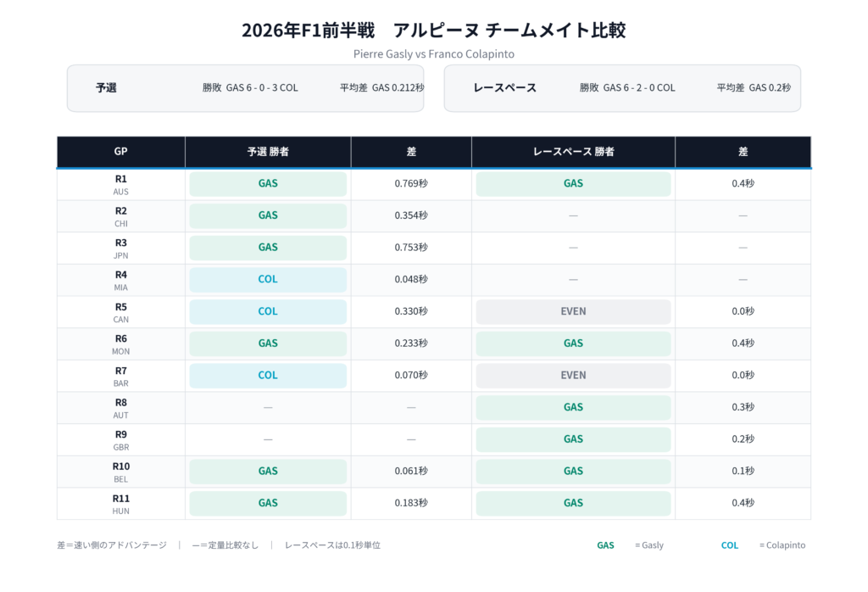This screenshot has width=868, height=592.
Task: Select the R10 BEL row label
Action: coord(120,472)
